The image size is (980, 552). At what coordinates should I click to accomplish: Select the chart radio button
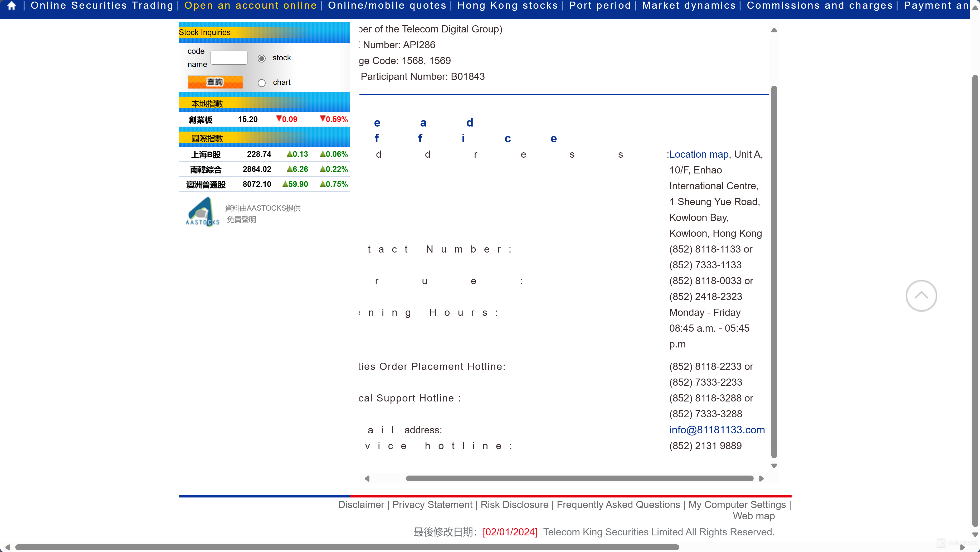pos(261,83)
